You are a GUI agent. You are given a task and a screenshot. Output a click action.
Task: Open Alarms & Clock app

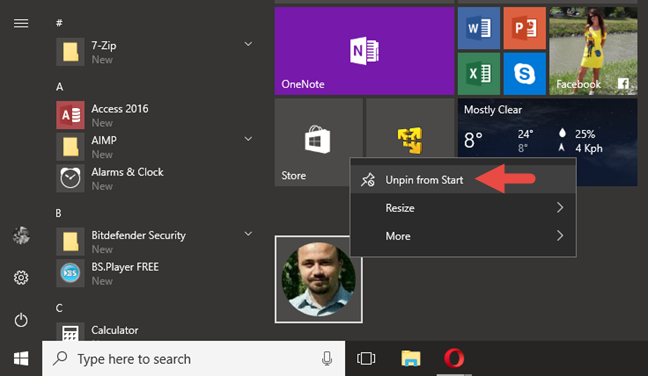tap(156, 178)
